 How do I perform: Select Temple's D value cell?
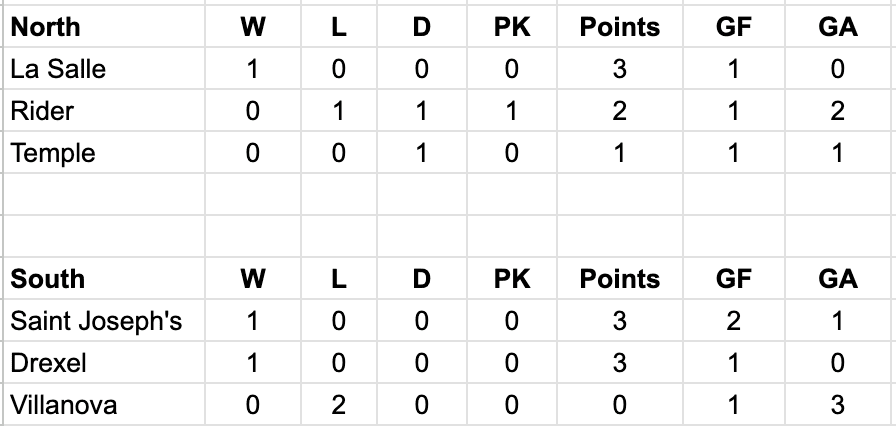(421, 152)
